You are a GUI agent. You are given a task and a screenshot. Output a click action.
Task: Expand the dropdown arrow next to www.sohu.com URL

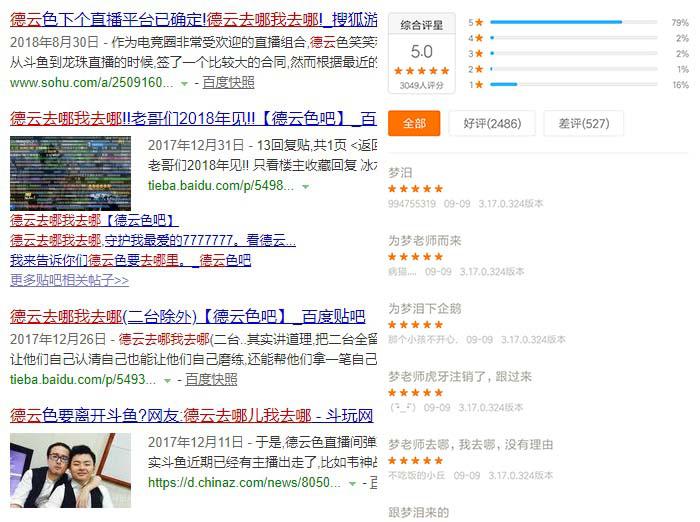pyautogui.click(x=184, y=84)
